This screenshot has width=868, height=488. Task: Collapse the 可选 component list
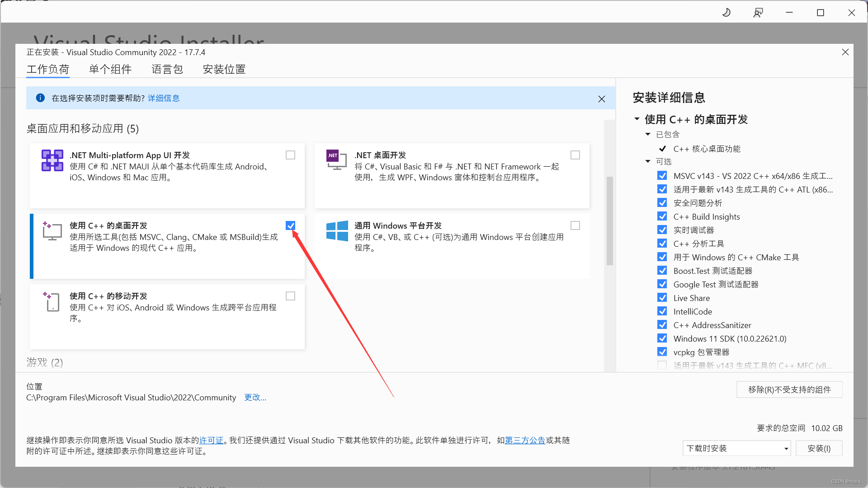[x=648, y=161]
